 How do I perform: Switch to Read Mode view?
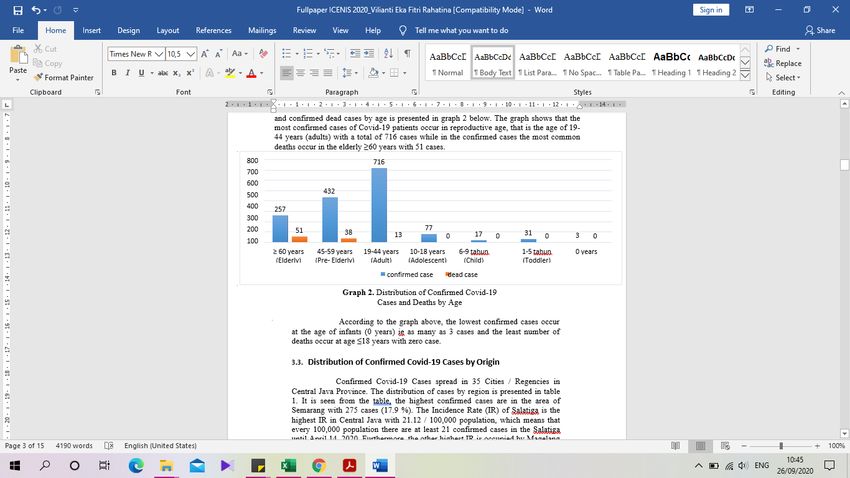point(675,445)
